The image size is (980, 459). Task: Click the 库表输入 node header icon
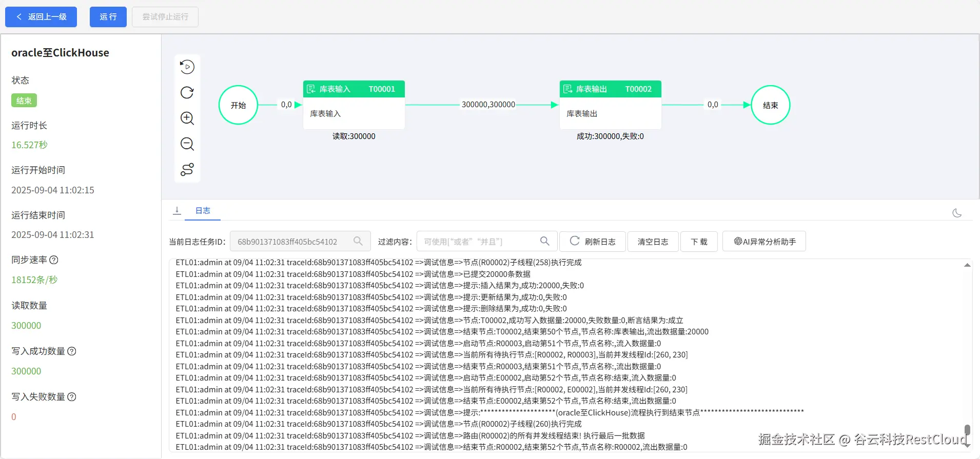[x=311, y=89]
